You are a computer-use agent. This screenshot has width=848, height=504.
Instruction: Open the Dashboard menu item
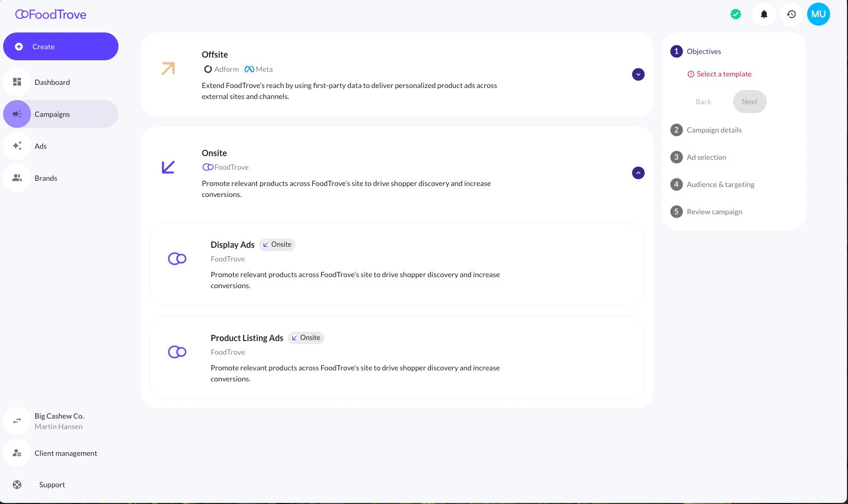click(61, 82)
